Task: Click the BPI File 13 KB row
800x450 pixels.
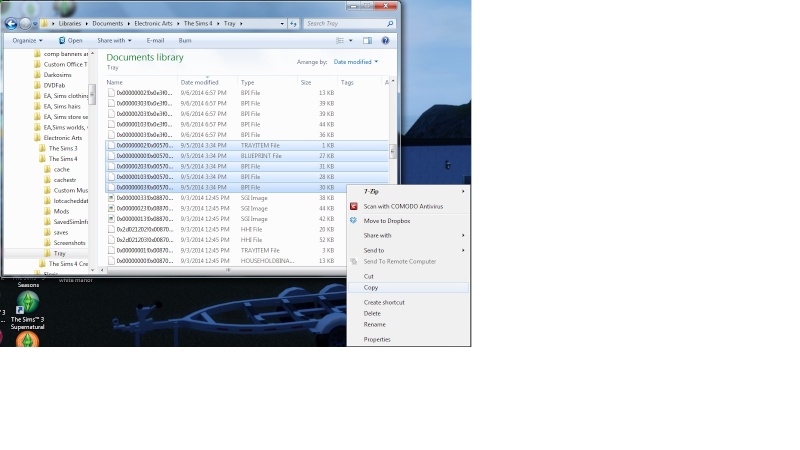Action: click(247, 93)
